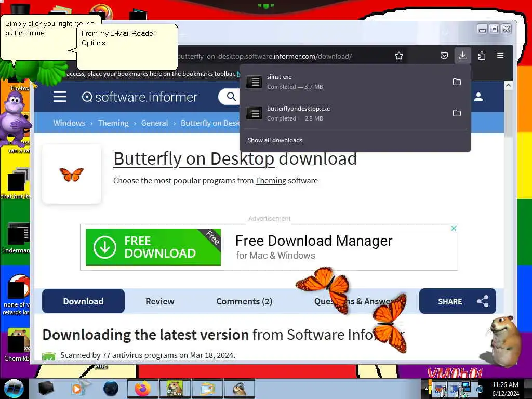Open the user account icon
Screen dimensions: 532x399
pyautogui.click(x=478, y=97)
